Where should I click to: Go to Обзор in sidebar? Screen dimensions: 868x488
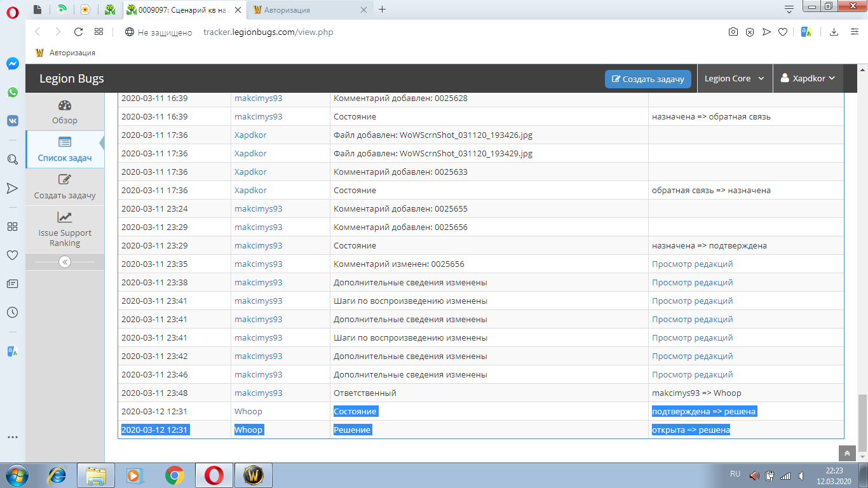[x=65, y=112]
